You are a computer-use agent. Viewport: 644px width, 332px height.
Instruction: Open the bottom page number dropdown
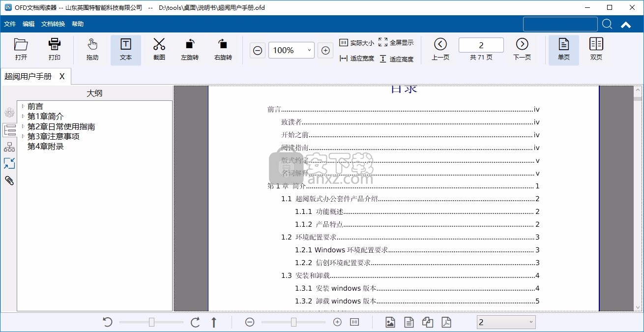coord(506,322)
